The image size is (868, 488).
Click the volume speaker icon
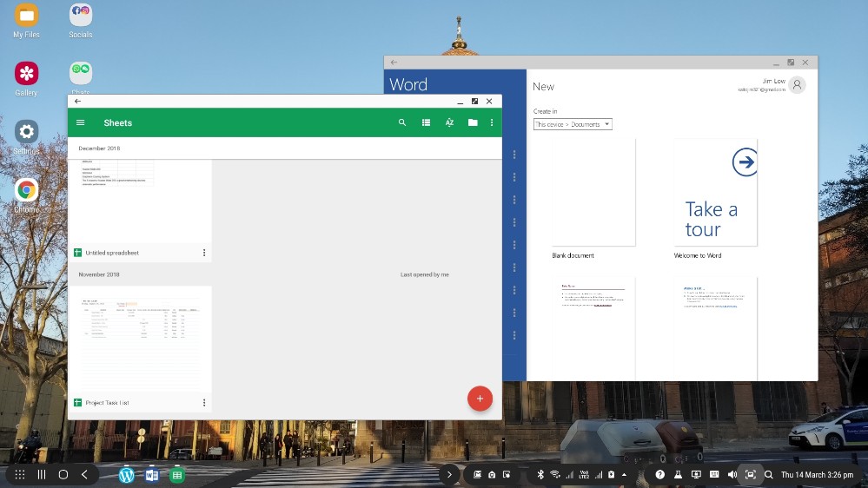point(732,475)
